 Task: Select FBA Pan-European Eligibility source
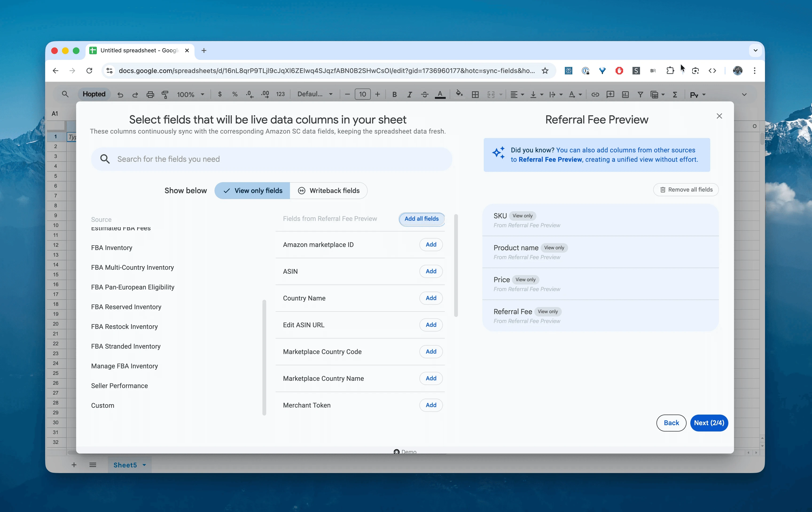pos(133,287)
